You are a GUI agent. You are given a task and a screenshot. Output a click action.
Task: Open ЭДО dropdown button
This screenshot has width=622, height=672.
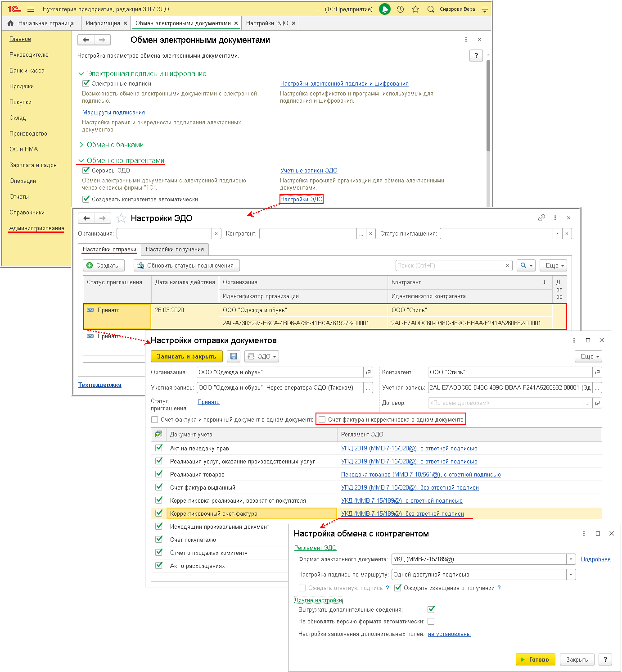click(x=262, y=356)
